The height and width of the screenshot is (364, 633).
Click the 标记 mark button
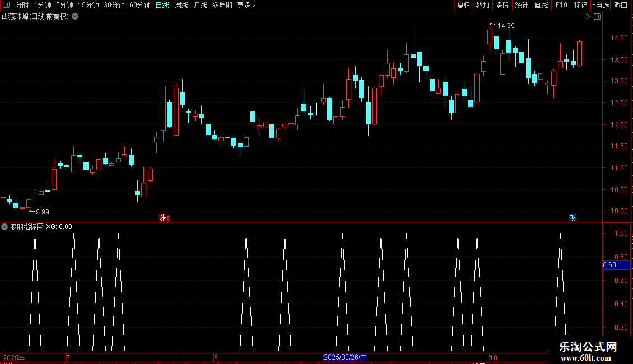click(x=580, y=5)
